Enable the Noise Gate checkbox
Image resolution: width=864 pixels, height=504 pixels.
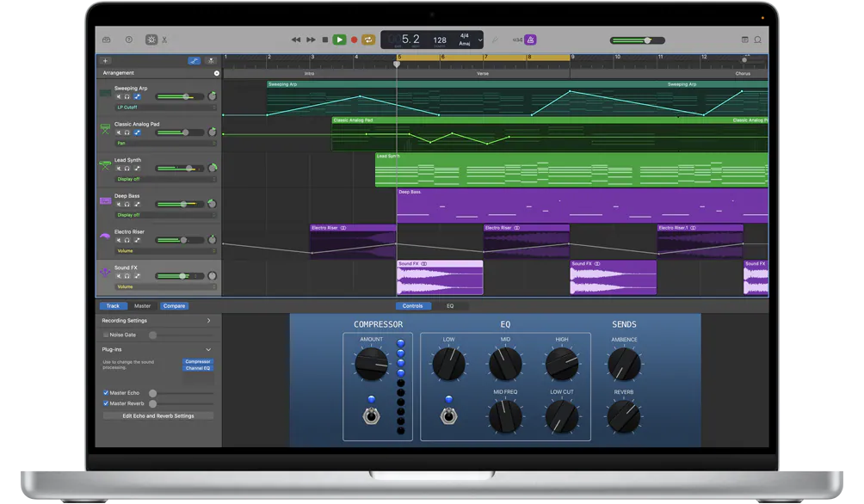[106, 335]
